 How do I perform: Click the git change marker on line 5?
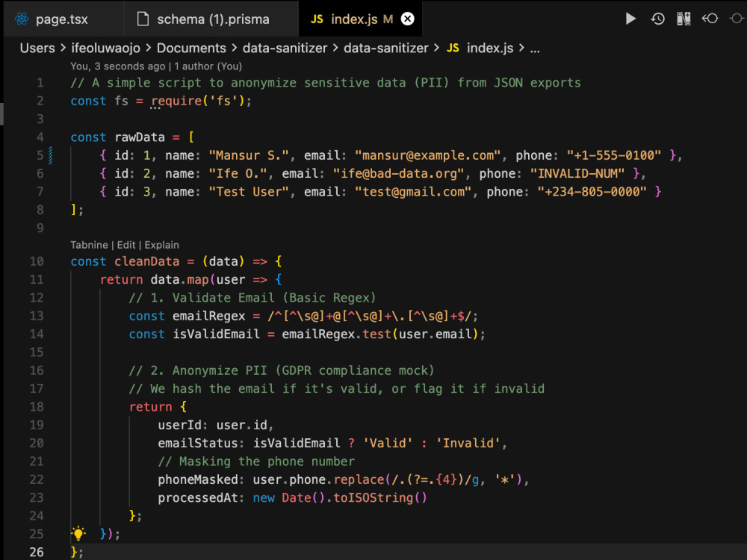point(51,155)
